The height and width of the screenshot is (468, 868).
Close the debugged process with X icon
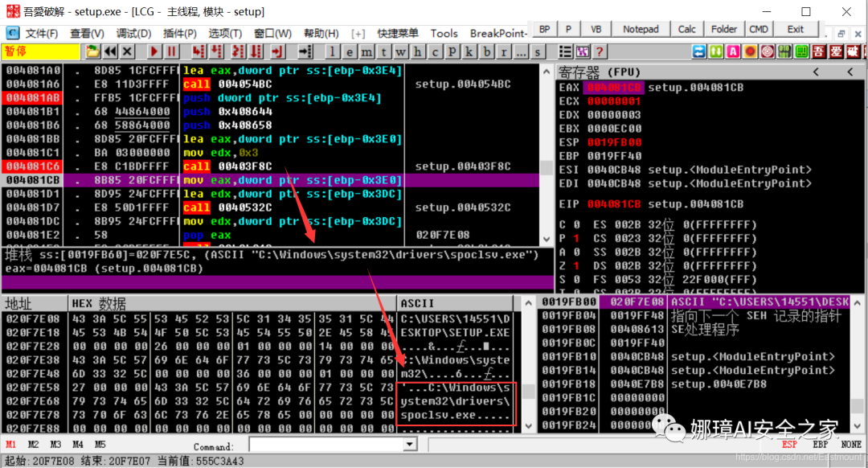point(127,51)
